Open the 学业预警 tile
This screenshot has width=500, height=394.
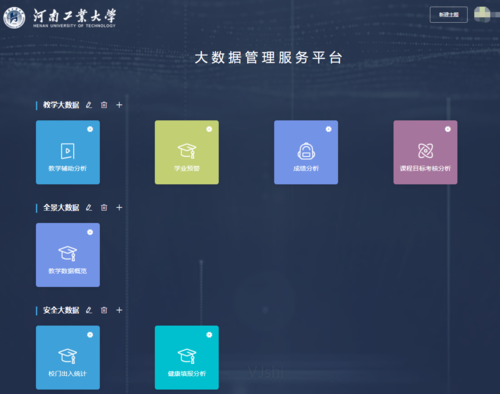pyautogui.click(x=187, y=152)
